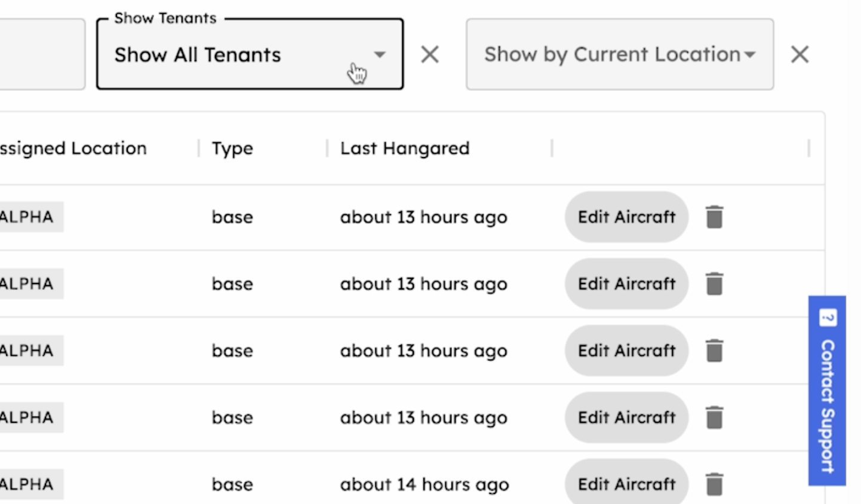Screen dimensions: 861x504
Task: Clear the Show Tenants filter with X
Action: click(x=430, y=54)
